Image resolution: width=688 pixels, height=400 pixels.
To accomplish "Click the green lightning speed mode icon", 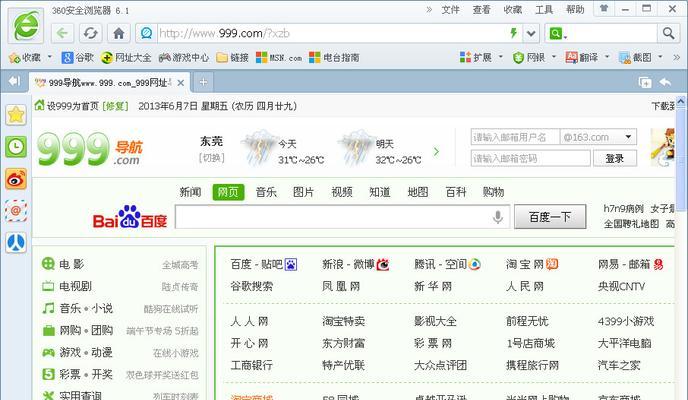I will pyautogui.click(x=513, y=33).
